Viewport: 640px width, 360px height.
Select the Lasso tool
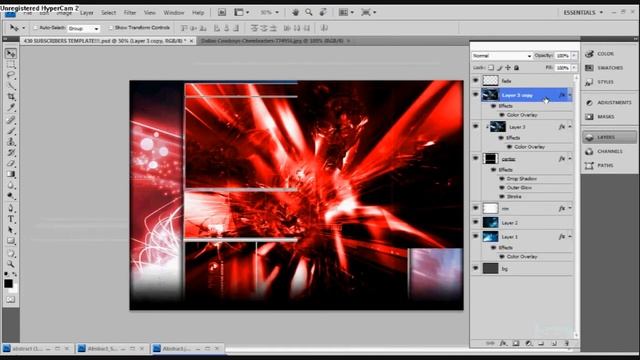11,75
